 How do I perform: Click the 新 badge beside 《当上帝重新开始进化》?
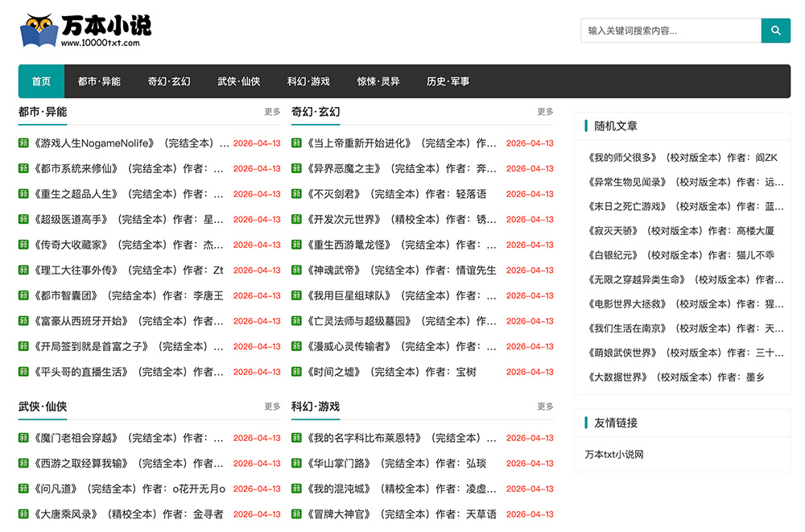click(x=295, y=142)
